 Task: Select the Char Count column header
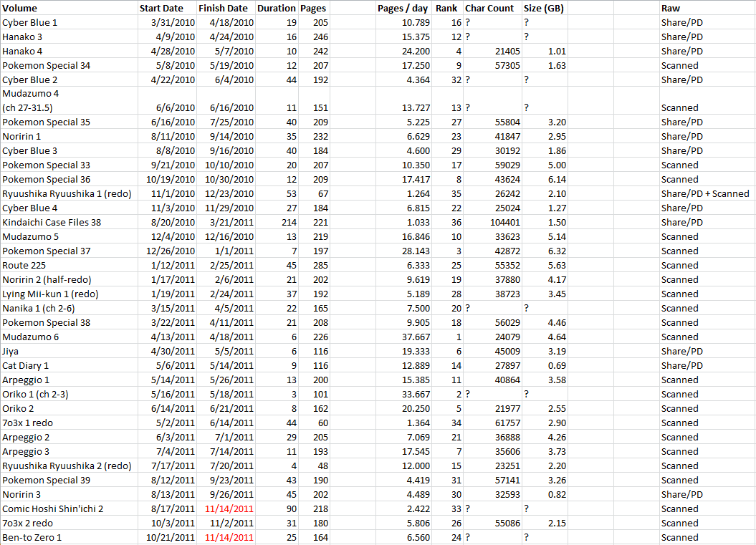[x=489, y=8]
